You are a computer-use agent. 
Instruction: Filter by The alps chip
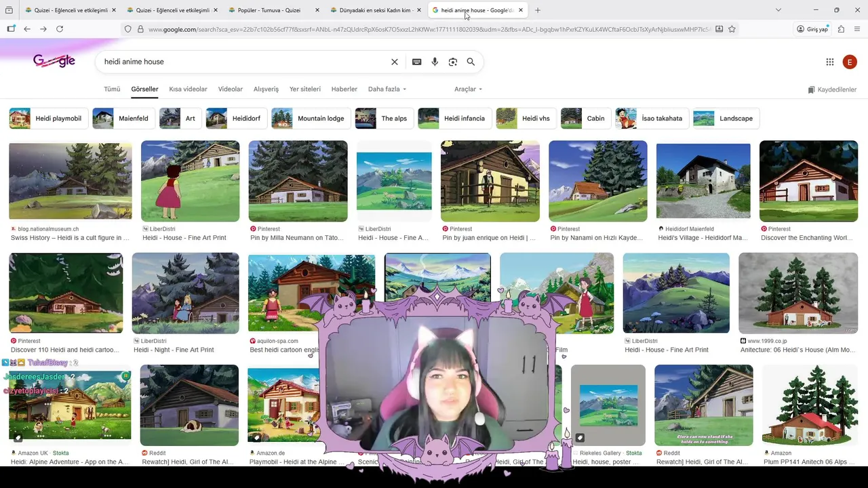tap(384, 118)
